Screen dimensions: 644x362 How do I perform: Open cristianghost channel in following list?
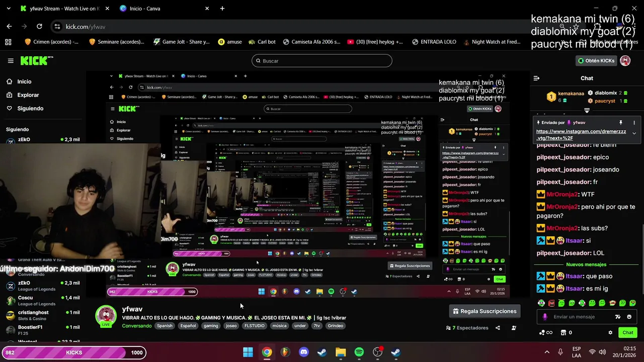point(43,315)
